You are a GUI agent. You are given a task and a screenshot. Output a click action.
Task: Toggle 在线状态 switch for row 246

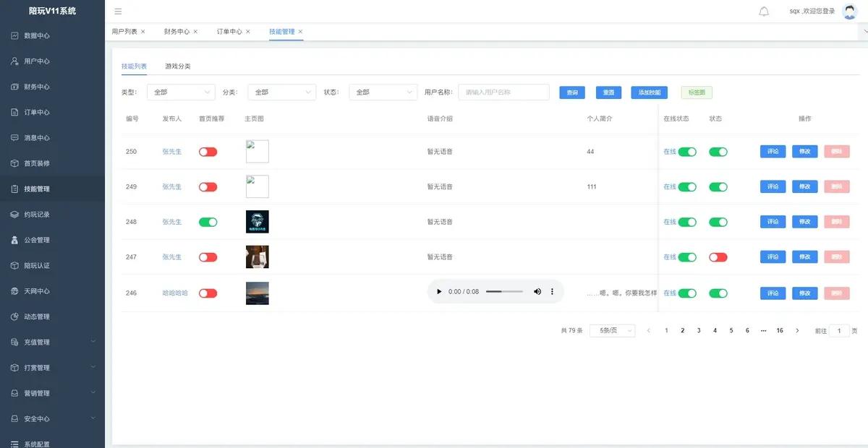coord(687,293)
